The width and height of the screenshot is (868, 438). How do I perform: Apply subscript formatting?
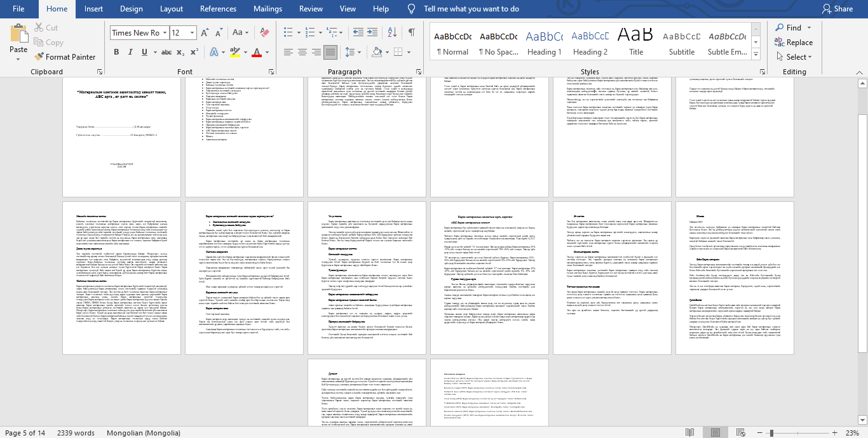[179, 52]
